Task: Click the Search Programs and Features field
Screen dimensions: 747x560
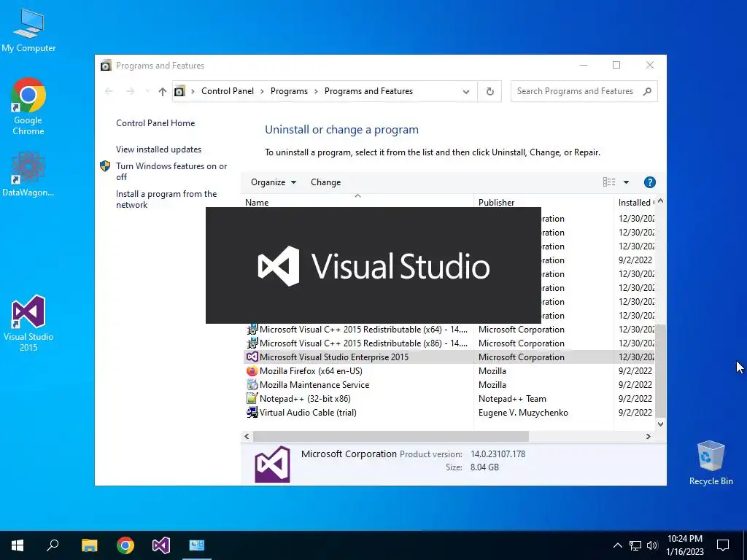Action: 576,91
